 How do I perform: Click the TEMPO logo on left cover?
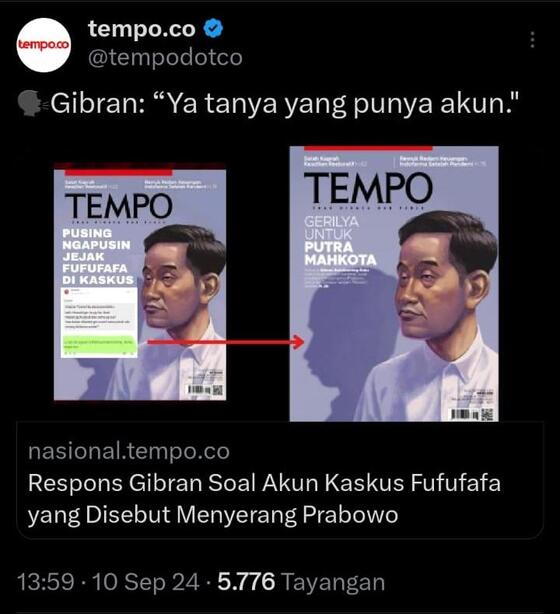(x=119, y=206)
